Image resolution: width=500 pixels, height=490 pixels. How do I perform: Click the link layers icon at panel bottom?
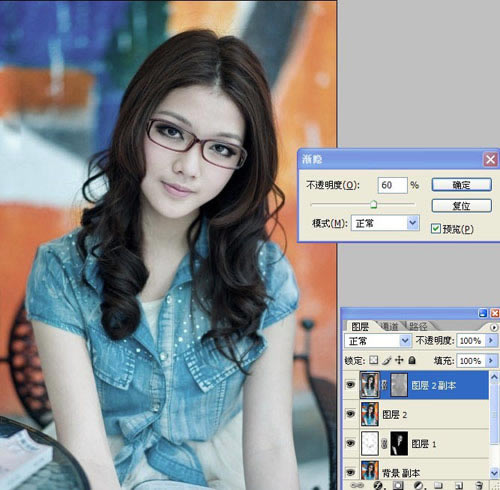[357, 485]
